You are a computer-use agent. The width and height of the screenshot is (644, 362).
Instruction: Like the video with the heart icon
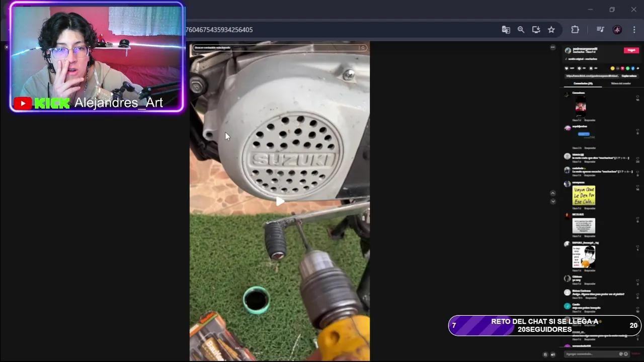tap(567, 68)
